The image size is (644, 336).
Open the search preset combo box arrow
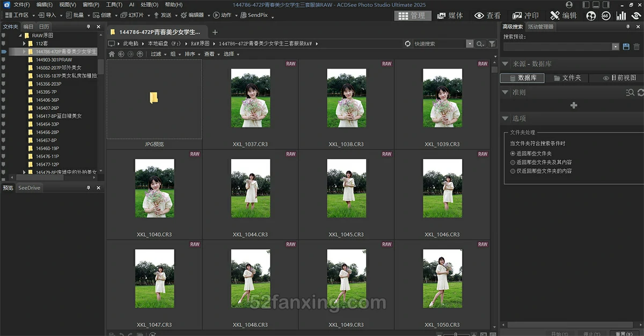pyautogui.click(x=616, y=47)
